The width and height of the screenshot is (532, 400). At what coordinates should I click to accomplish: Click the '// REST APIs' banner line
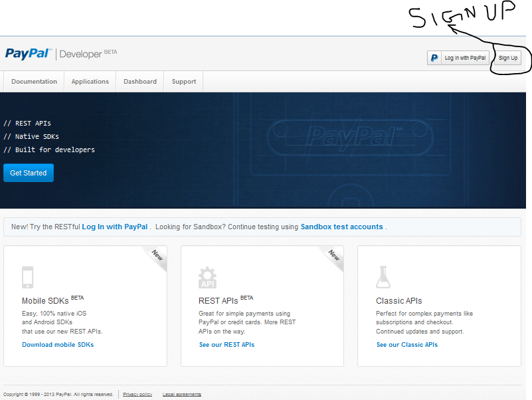coord(27,124)
